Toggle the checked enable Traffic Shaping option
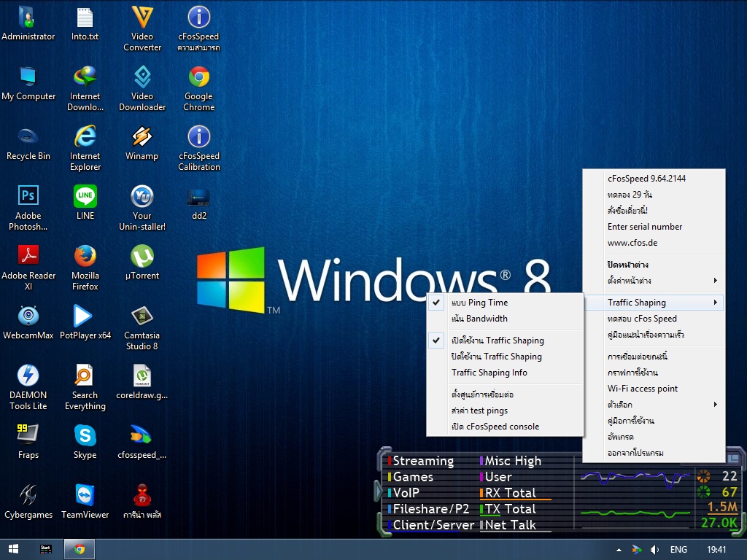The height and width of the screenshot is (560, 747). pos(498,341)
